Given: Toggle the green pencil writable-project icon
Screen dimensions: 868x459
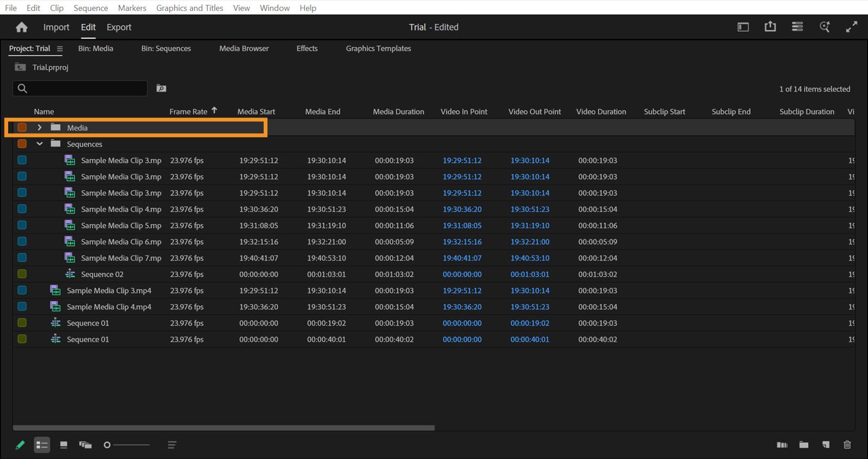Looking at the screenshot, I should coord(20,445).
